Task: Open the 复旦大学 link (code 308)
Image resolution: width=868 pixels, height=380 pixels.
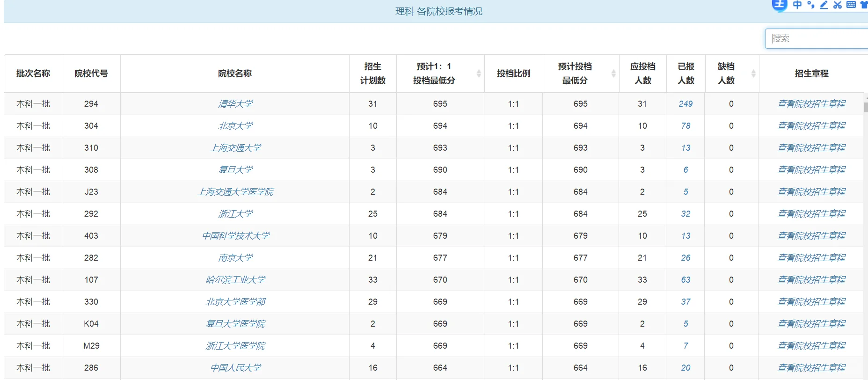Action: point(235,170)
